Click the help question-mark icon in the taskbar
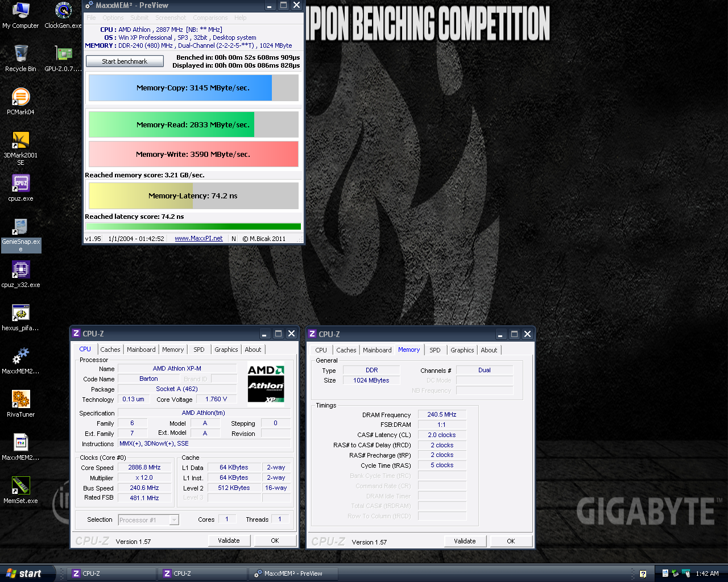728x582 pixels. coord(643,574)
